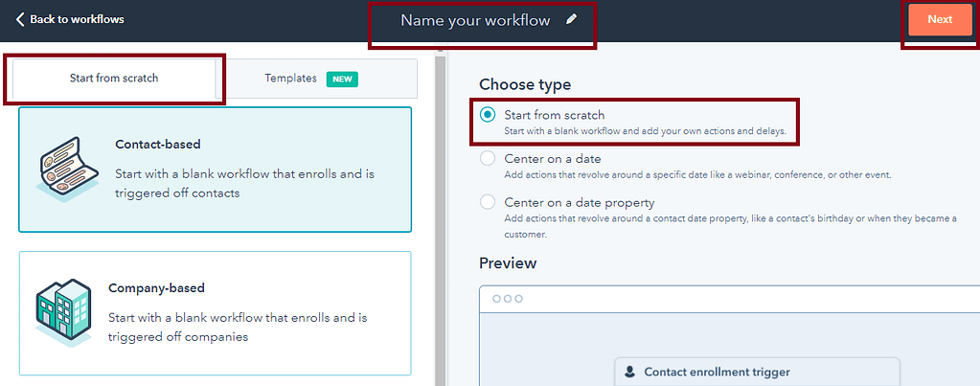The width and height of the screenshot is (980, 386).
Task: Click the NEW badge on Templates
Action: 342,79
